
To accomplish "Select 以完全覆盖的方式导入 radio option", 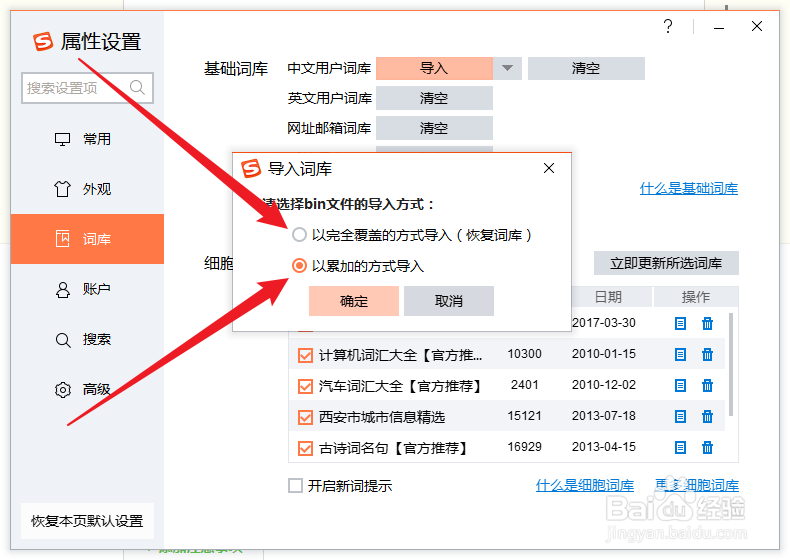I will [299, 235].
